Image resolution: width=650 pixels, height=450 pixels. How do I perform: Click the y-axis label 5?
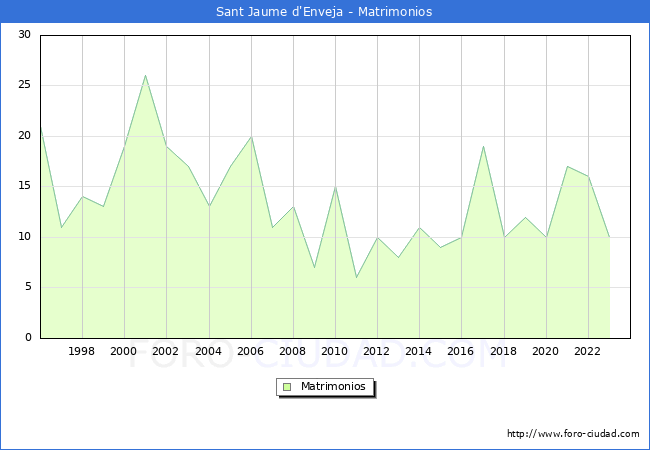pos(28,287)
